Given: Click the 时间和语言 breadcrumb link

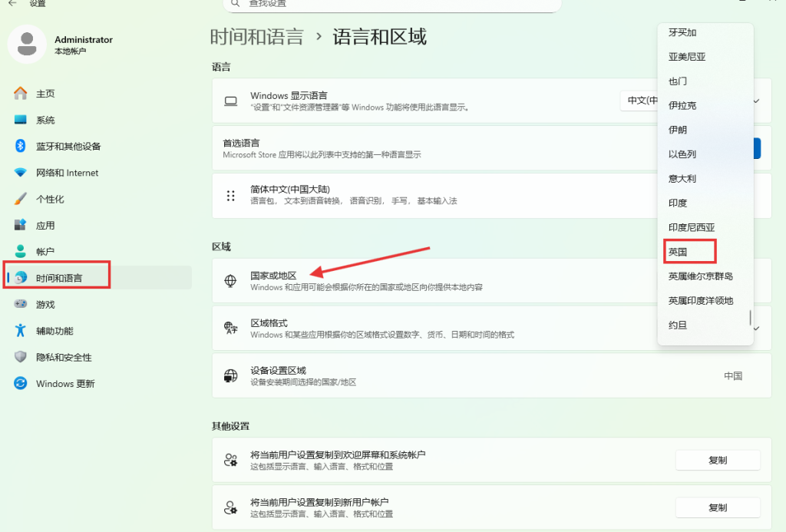Looking at the screenshot, I should tap(256, 37).
